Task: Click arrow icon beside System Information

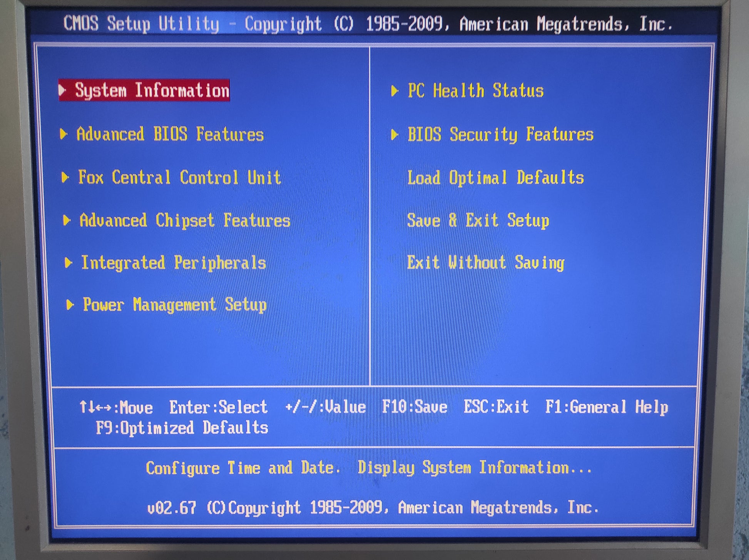Action: pos(62,90)
